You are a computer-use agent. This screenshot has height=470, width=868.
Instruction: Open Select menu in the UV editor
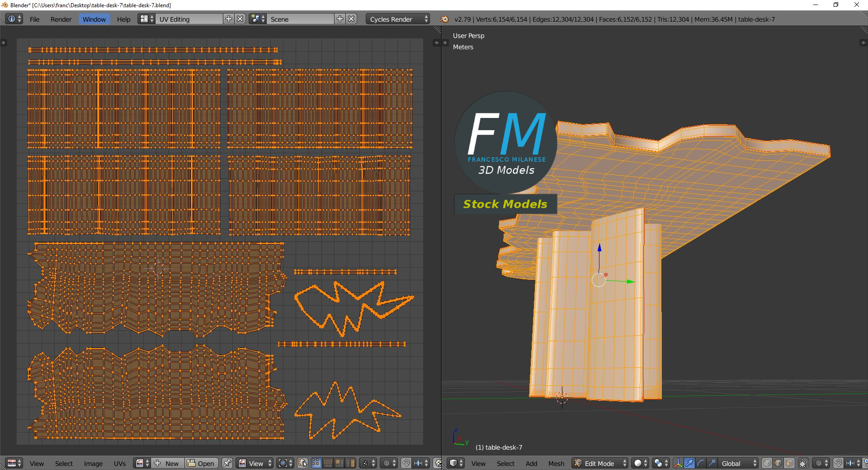[64, 463]
